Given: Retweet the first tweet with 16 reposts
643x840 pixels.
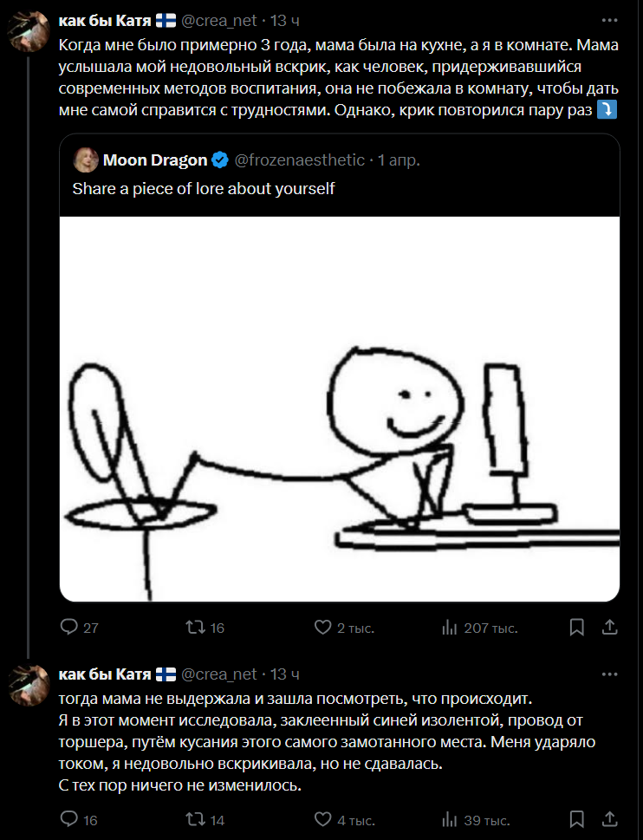Looking at the screenshot, I should 196,628.
